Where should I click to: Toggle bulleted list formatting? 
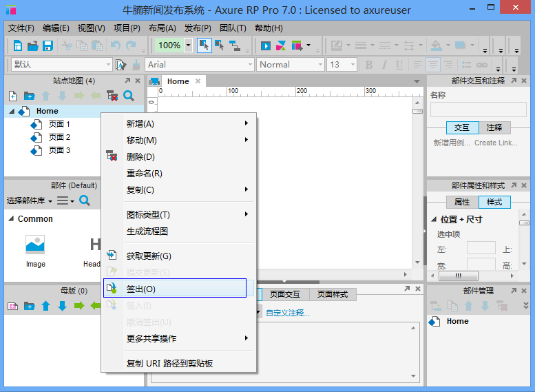click(x=466, y=65)
